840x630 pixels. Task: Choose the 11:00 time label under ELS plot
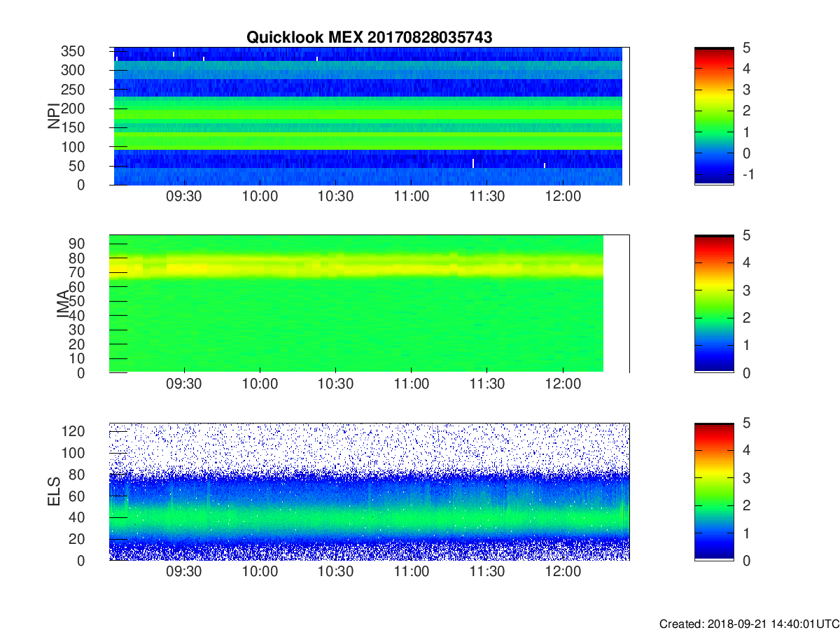[x=412, y=572]
